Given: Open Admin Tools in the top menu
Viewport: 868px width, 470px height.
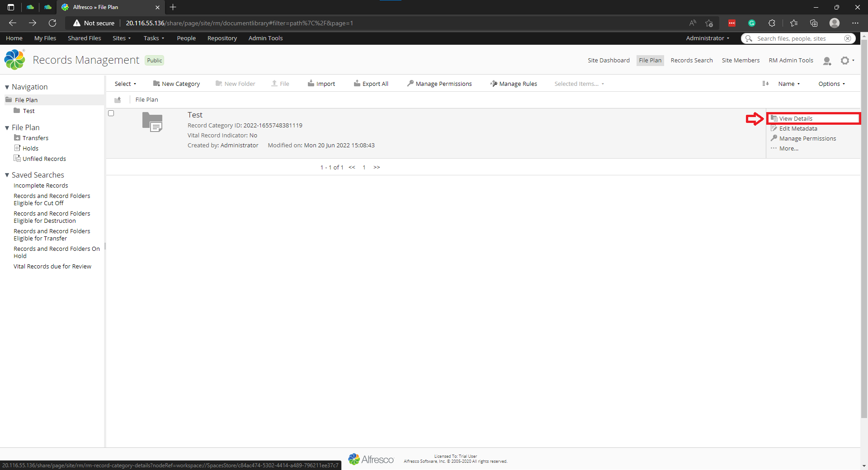Looking at the screenshot, I should [265, 38].
